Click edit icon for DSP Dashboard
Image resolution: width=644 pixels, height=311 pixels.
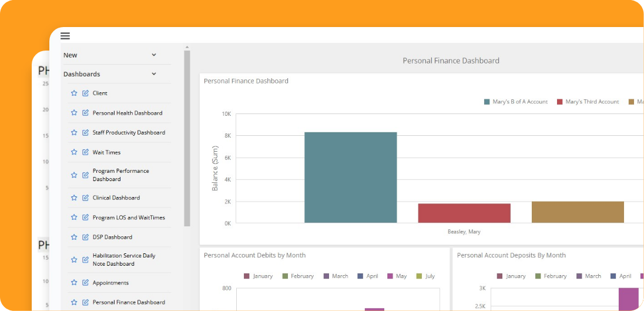pyautogui.click(x=86, y=238)
